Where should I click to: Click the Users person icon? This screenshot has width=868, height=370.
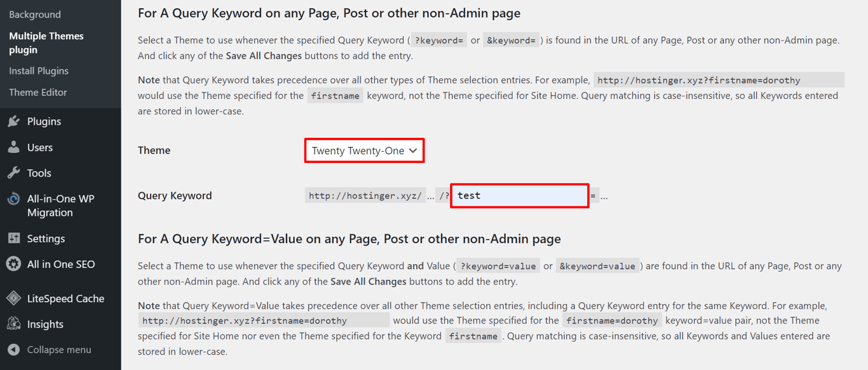tap(14, 147)
